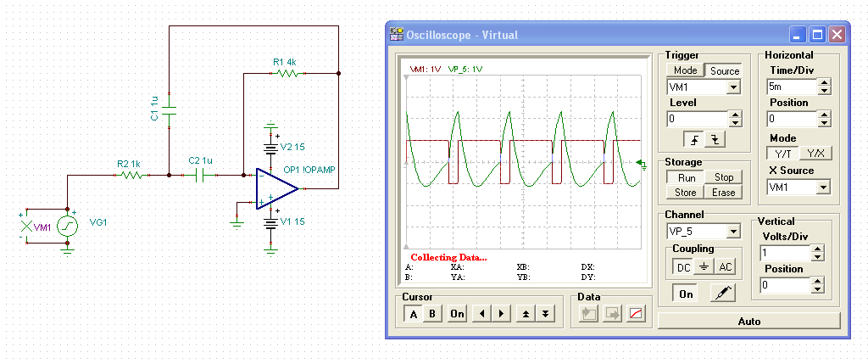This screenshot has width=868, height=364.
Task: Move cursor left with arrow button
Action: point(481,314)
